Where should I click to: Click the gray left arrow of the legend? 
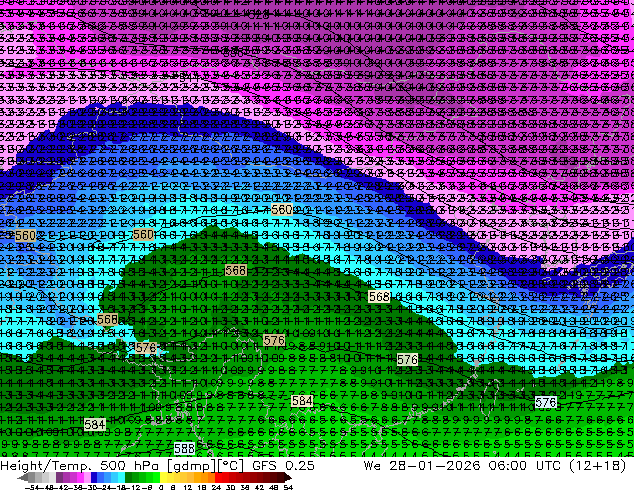[23, 477]
